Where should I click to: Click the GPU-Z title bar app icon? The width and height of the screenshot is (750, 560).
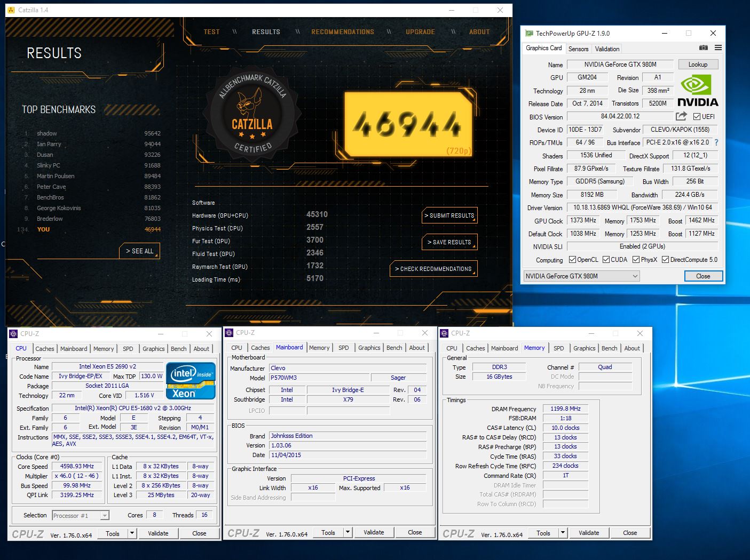coord(529,33)
